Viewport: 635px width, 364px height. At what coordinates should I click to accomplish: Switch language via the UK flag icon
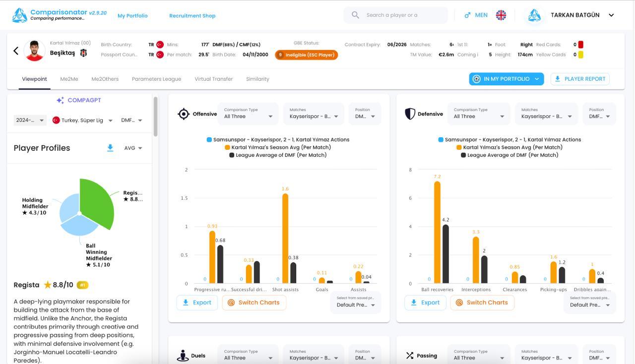(501, 15)
